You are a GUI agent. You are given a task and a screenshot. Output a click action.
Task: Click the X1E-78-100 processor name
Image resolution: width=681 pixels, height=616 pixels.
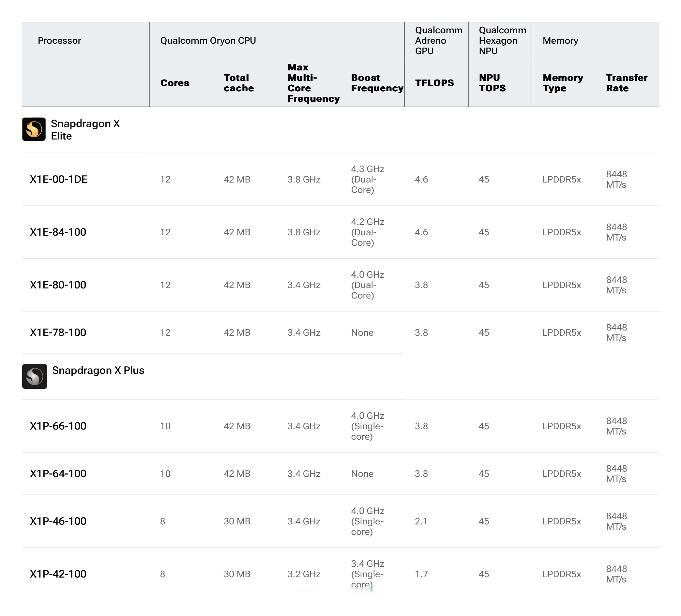[58, 332]
